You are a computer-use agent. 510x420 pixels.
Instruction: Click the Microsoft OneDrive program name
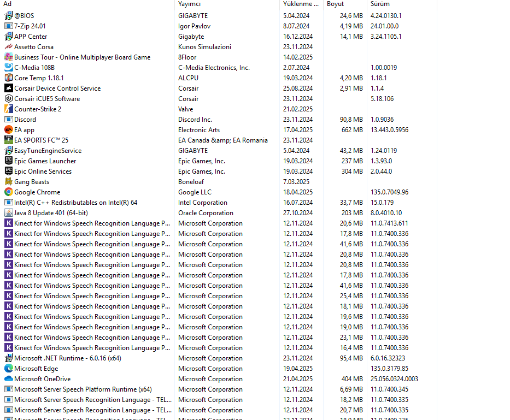tap(43, 379)
